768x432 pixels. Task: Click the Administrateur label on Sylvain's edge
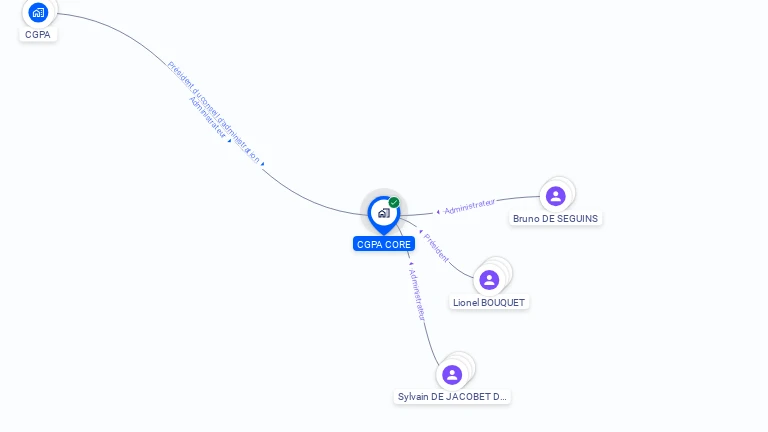pos(417,295)
